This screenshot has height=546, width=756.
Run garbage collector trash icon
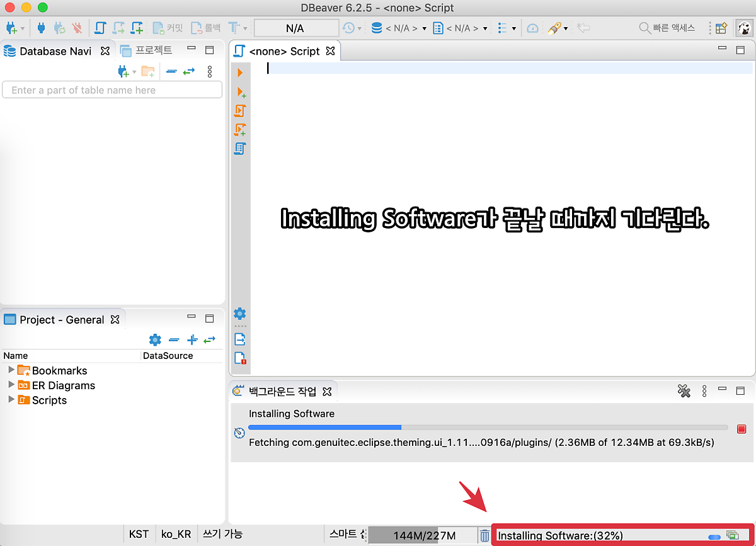coord(484,535)
